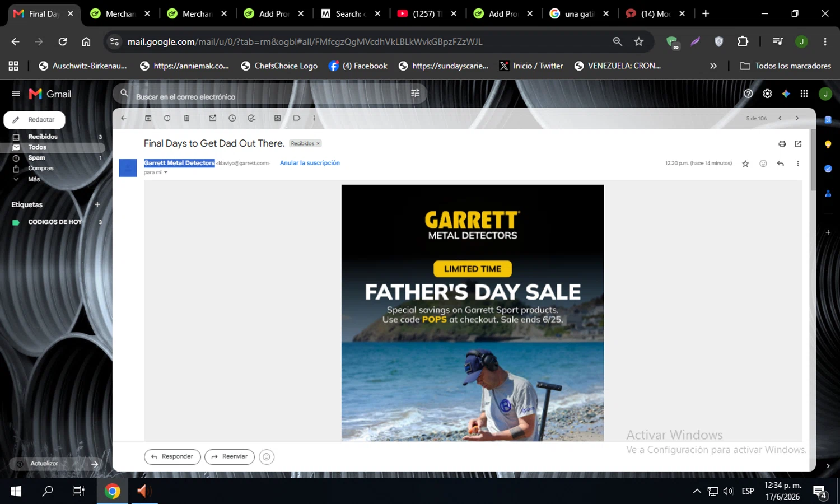This screenshot has width=840, height=504.
Task: Open Google Tasks in side panel
Action: coord(828,169)
